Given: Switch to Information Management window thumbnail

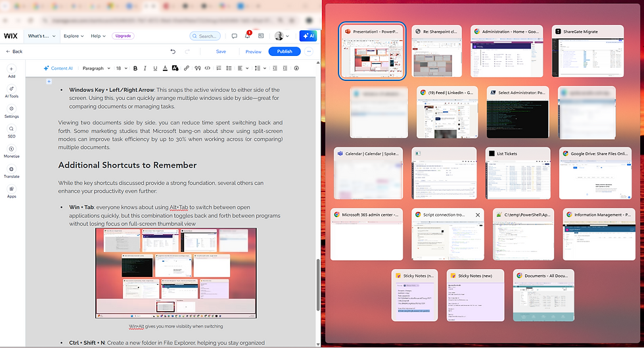Looking at the screenshot, I should tap(599, 234).
